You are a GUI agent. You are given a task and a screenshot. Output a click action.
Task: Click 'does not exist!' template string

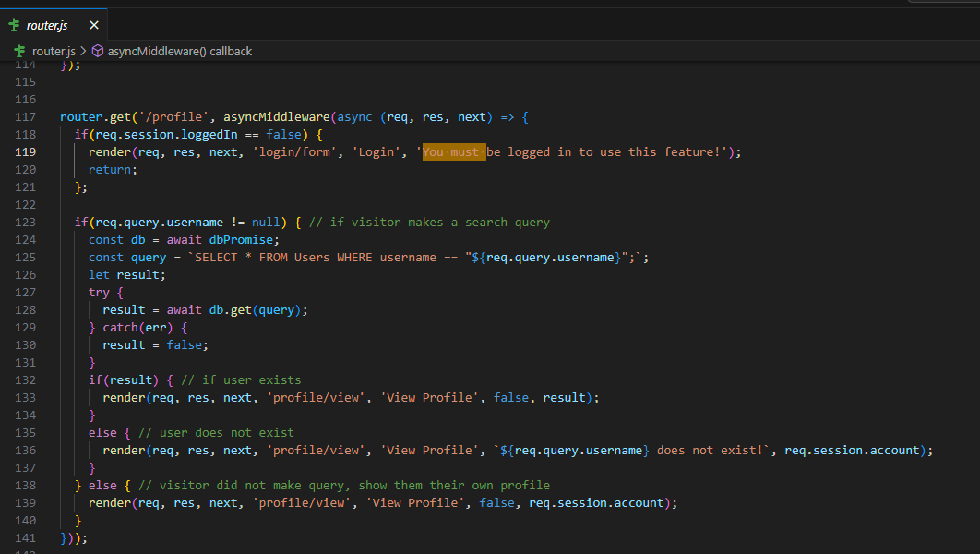click(710, 451)
